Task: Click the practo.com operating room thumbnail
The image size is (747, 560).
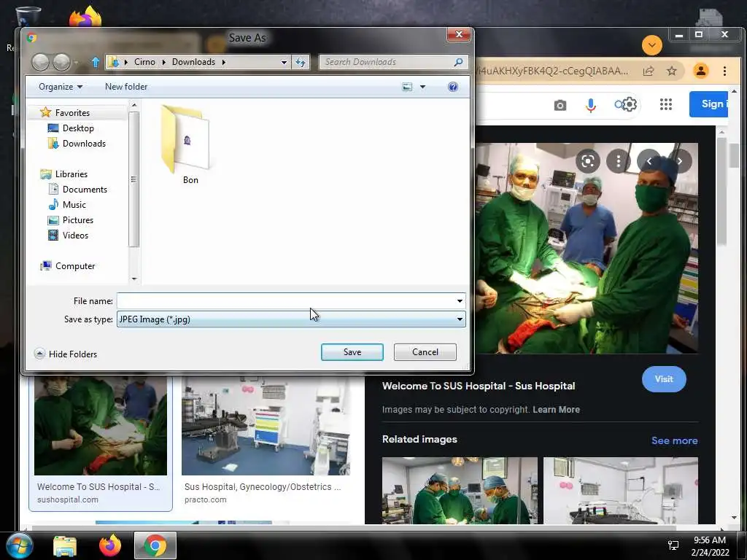Action: [266, 426]
